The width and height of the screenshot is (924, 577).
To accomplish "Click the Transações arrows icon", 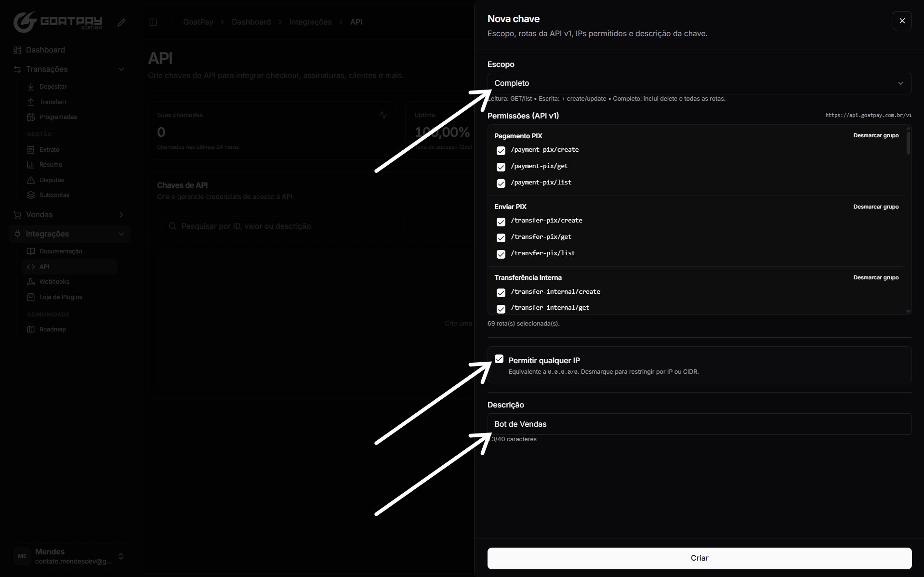I will click(x=17, y=69).
